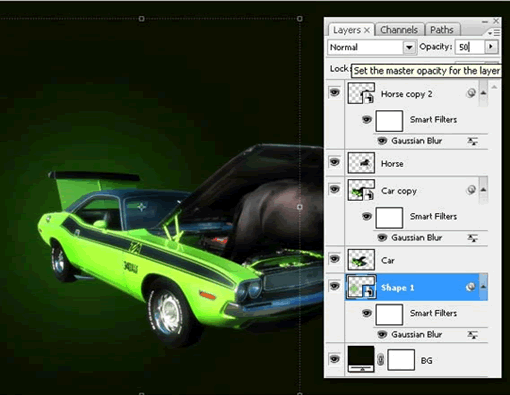The height and width of the screenshot is (395, 510).
Task: Hide Smart Filters of Car copy
Action: coord(366,216)
